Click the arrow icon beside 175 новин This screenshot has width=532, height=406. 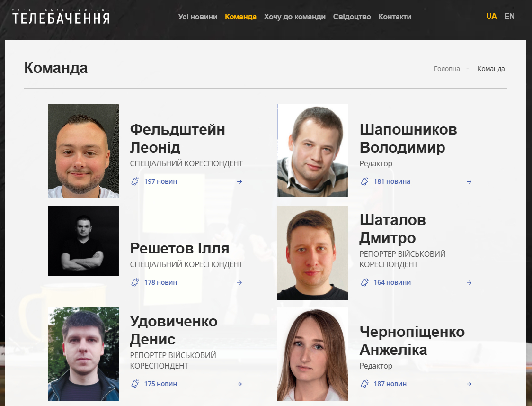[x=239, y=384]
